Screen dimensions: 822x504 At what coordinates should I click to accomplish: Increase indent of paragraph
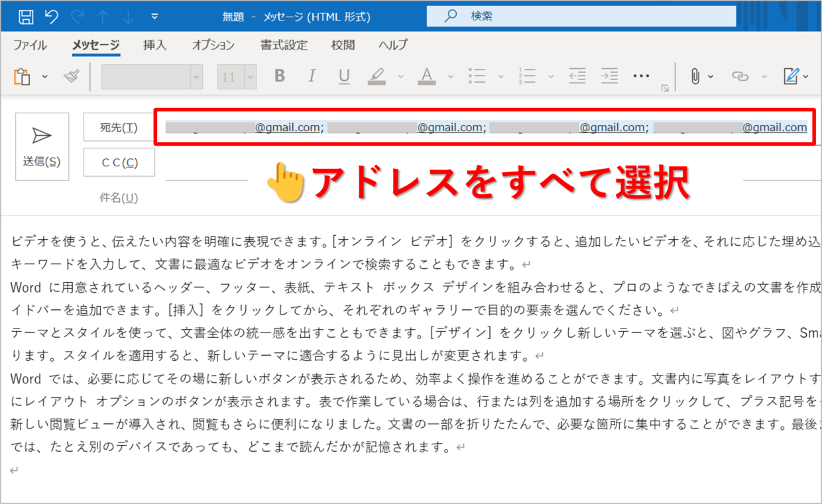pyautogui.click(x=609, y=77)
